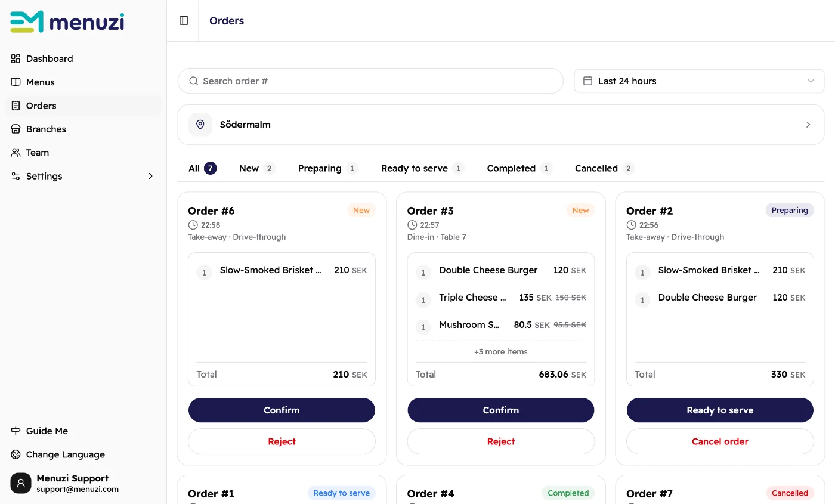Click the Team people icon

coord(16,153)
